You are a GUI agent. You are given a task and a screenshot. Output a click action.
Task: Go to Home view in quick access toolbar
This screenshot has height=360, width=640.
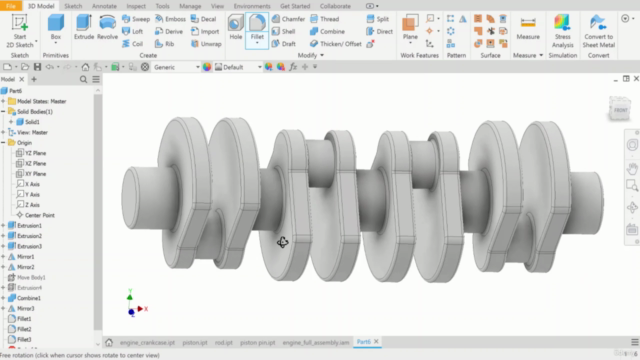click(85, 67)
